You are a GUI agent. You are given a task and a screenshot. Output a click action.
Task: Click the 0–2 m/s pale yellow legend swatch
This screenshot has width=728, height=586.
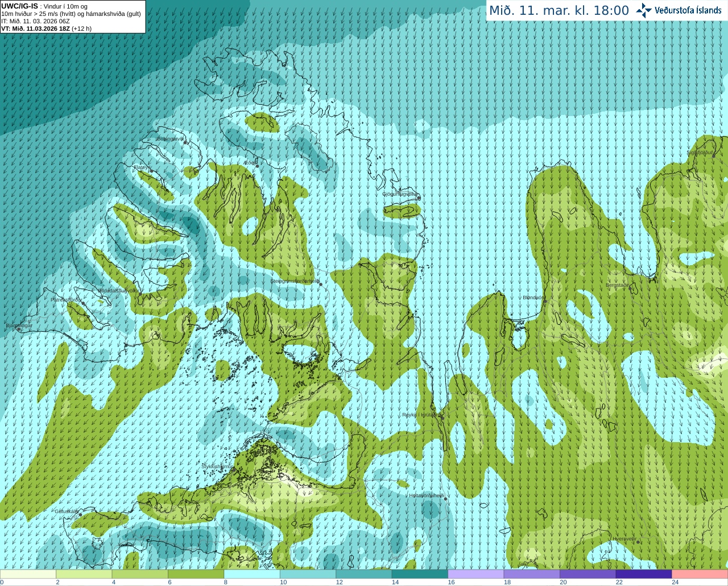28,574
